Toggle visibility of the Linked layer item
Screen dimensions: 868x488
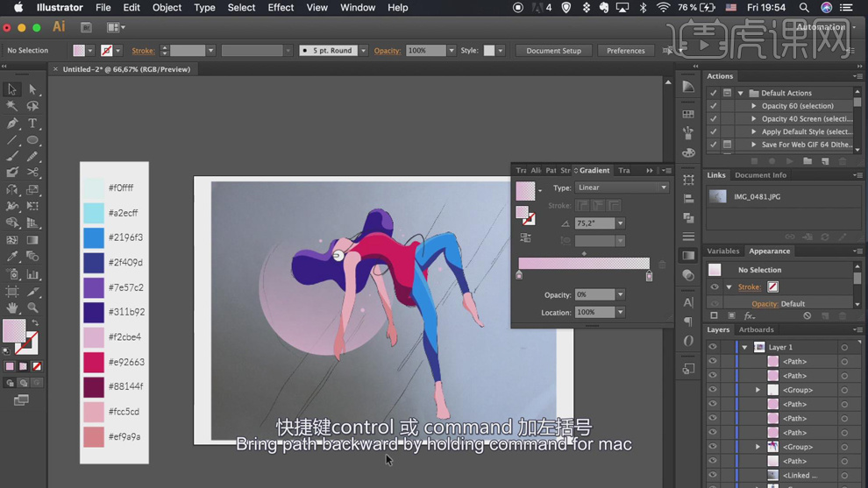pos(713,475)
